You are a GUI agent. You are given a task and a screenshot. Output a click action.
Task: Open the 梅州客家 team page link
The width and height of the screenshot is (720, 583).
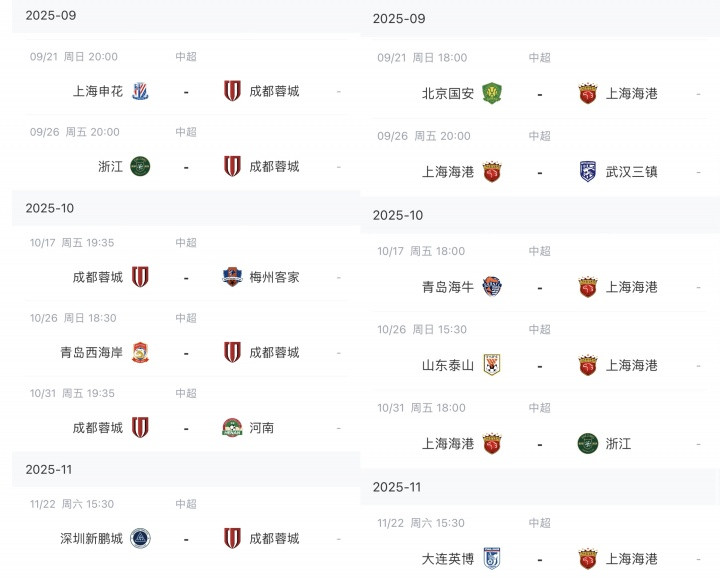(x=274, y=277)
